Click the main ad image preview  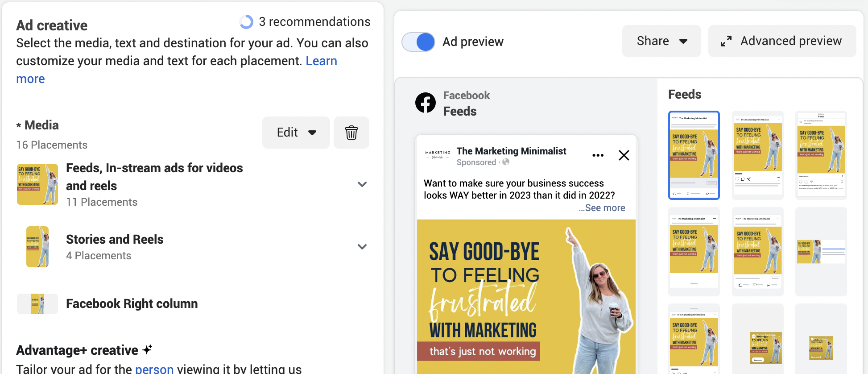click(526, 297)
